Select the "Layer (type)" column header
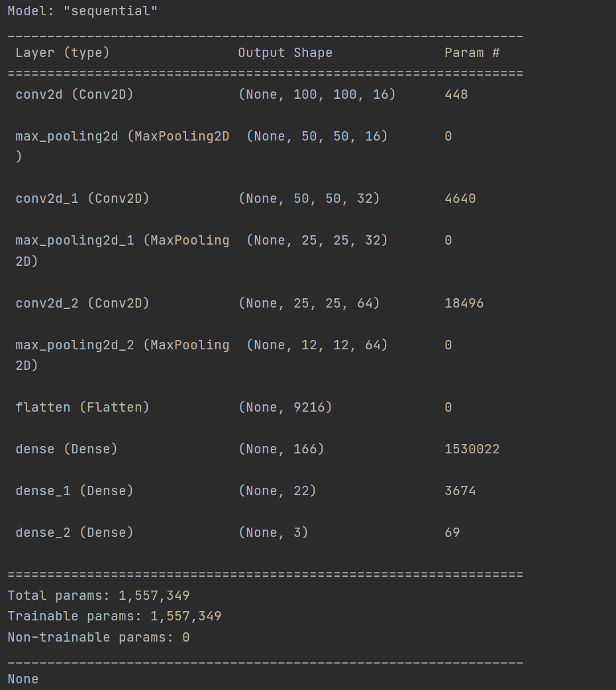The width and height of the screenshot is (616, 690). point(62,53)
